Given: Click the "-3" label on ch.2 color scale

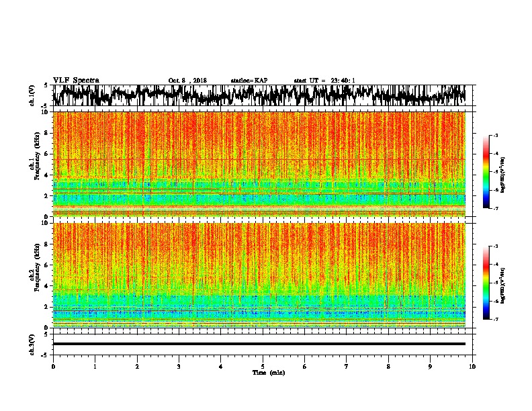Looking at the screenshot, I should (495, 246).
